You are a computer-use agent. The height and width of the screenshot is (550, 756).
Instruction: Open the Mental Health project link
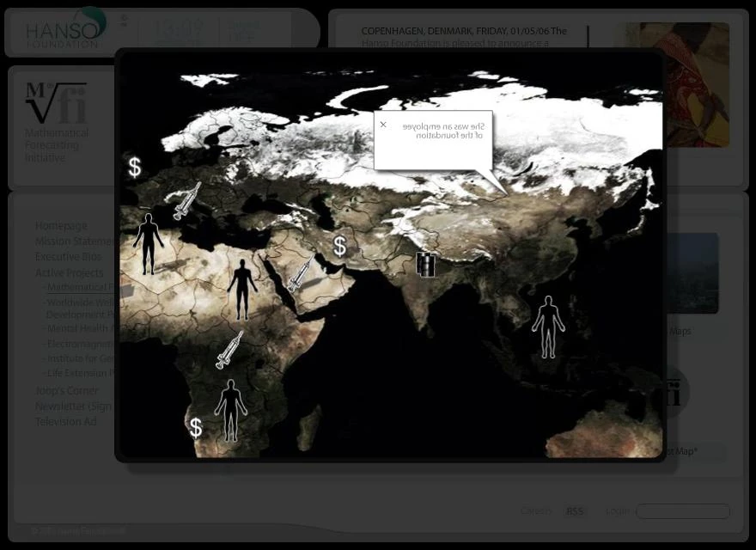point(81,328)
